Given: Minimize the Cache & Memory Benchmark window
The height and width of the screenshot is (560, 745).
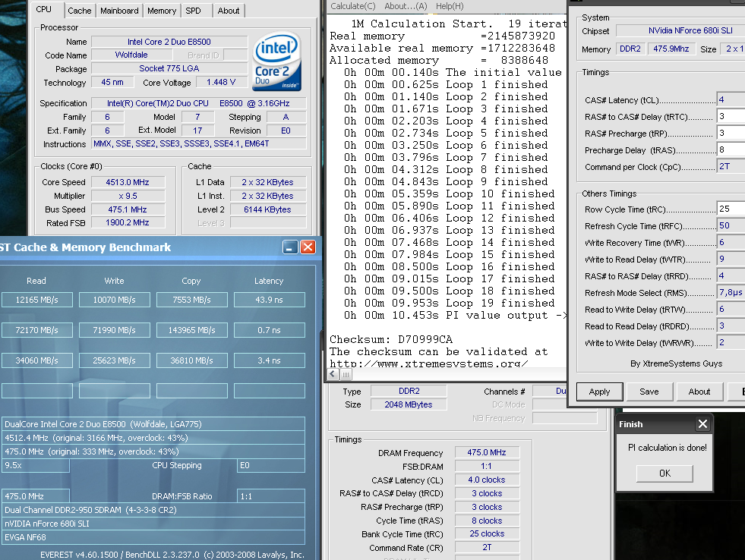Looking at the screenshot, I should [x=290, y=247].
